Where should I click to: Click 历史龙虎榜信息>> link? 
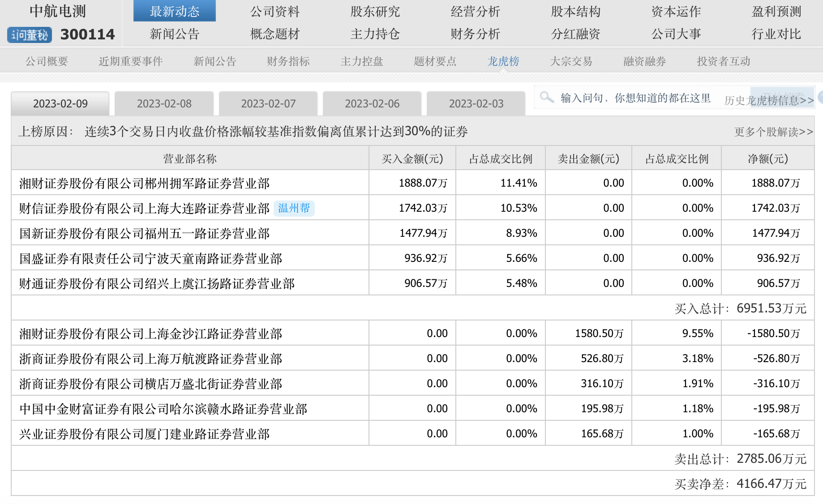[x=769, y=101]
